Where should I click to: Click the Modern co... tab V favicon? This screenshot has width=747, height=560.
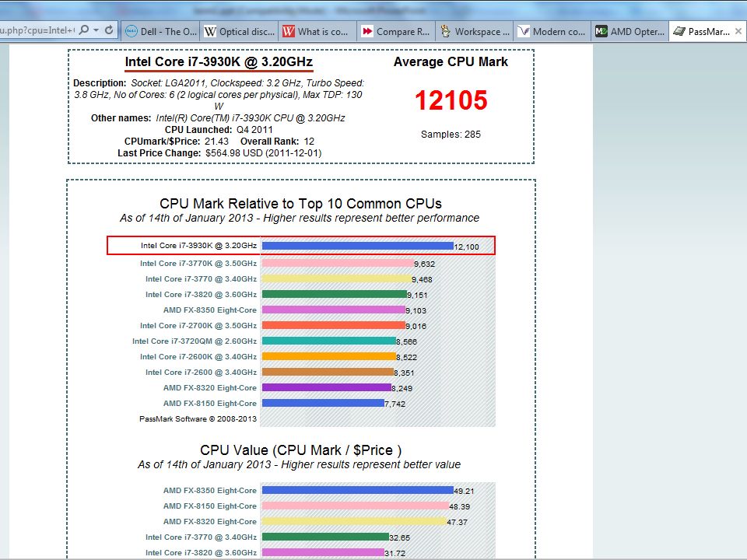[524, 31]
